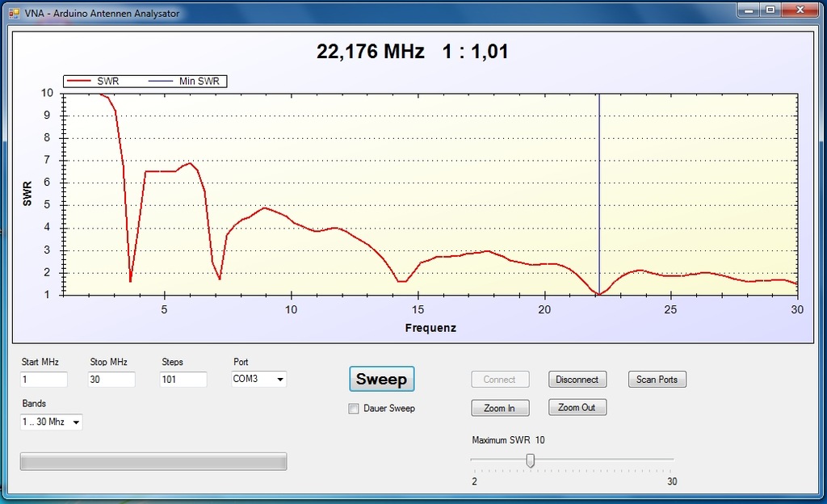Maximize the VNA window
Screen dimensions: 827x504
coord(770,10)
